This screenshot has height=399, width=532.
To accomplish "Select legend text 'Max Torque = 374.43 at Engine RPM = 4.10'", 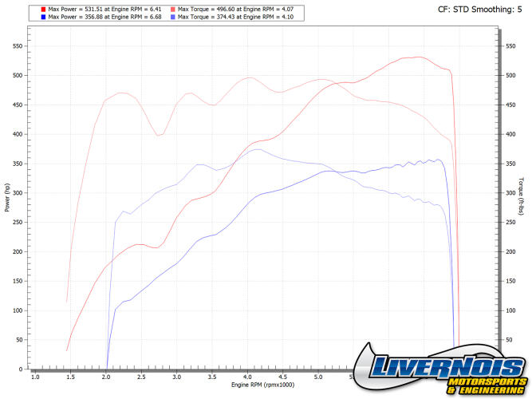I will coord(236,17).
